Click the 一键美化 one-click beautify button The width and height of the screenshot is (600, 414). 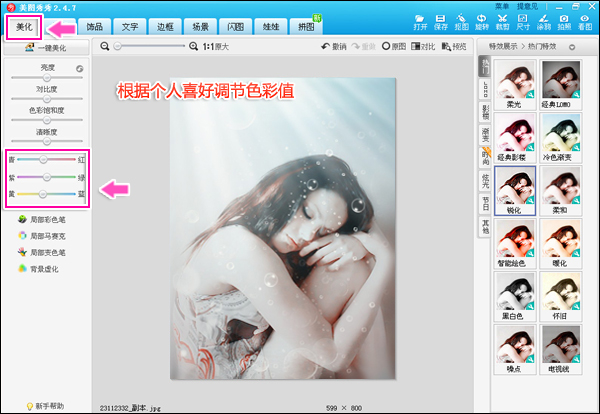coord(46,48)
